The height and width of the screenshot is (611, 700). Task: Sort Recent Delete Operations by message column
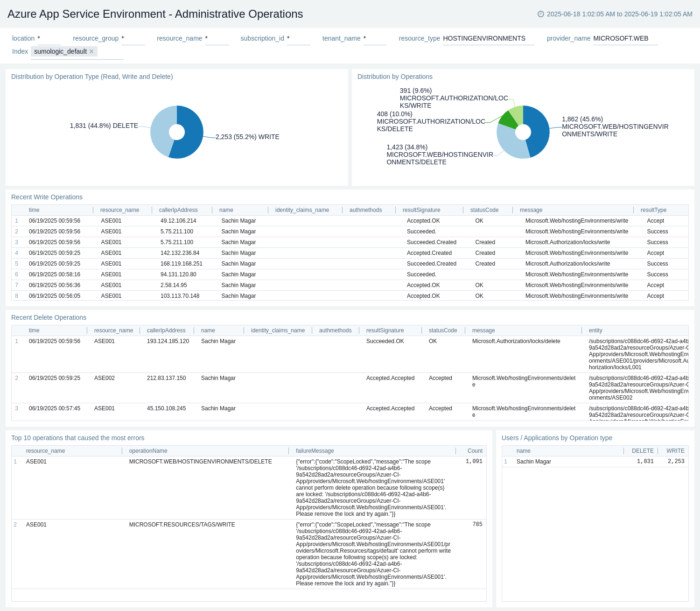point(483,330)
